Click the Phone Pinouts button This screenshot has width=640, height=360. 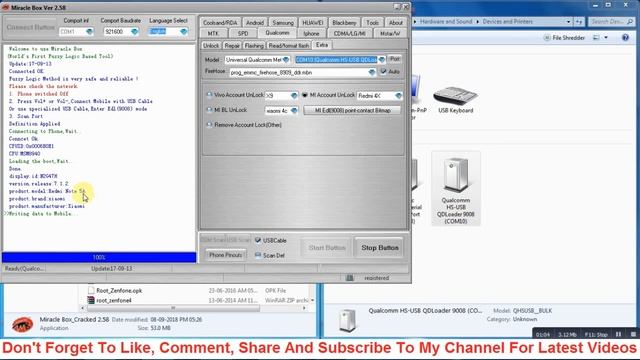coord(225,255)
